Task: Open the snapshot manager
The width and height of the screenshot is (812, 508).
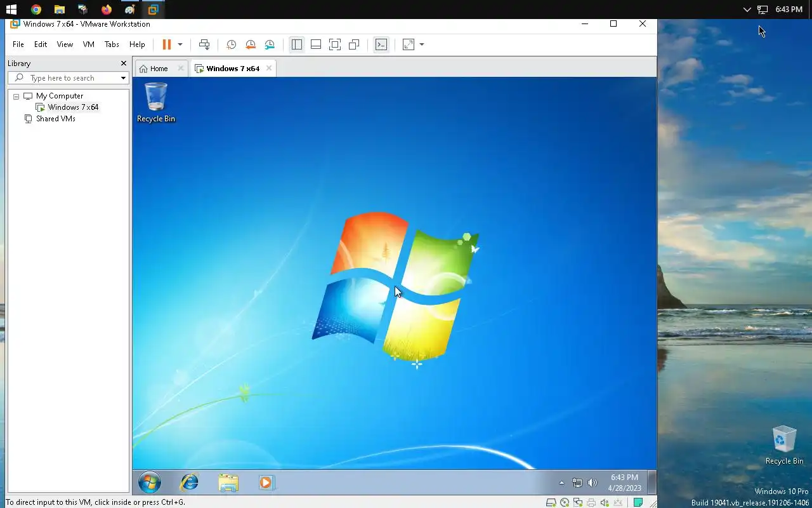Action: (x=270, y=44)
